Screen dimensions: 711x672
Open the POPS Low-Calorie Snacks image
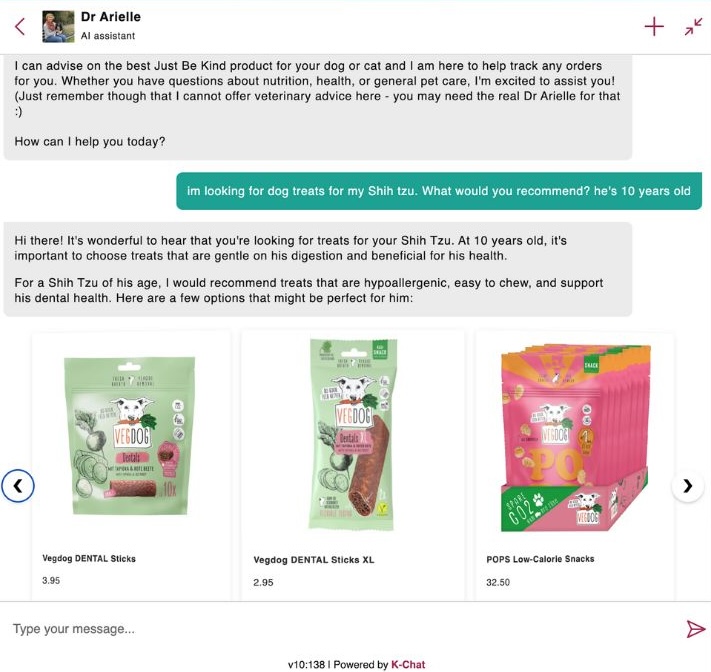click(x=575, y=437)
